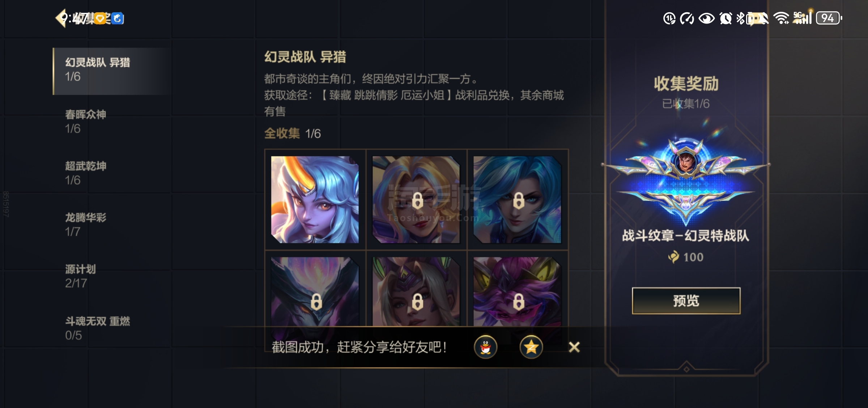Select the 幻灵战队 异猎 collection tab

point(112,71)
